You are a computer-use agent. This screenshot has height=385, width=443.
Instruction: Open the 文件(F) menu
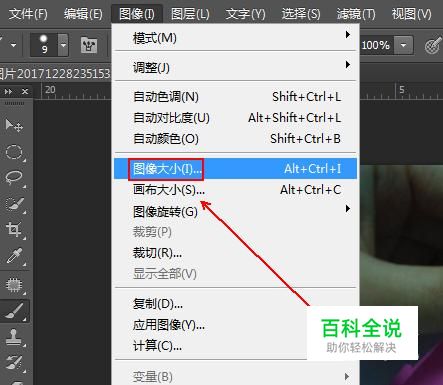click(x=28, y=14)
